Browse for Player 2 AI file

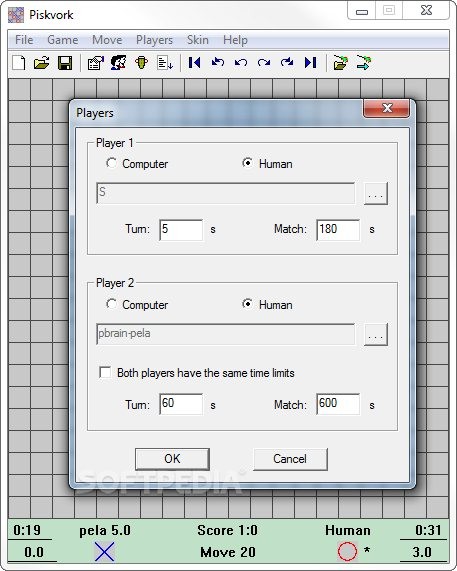376,334
